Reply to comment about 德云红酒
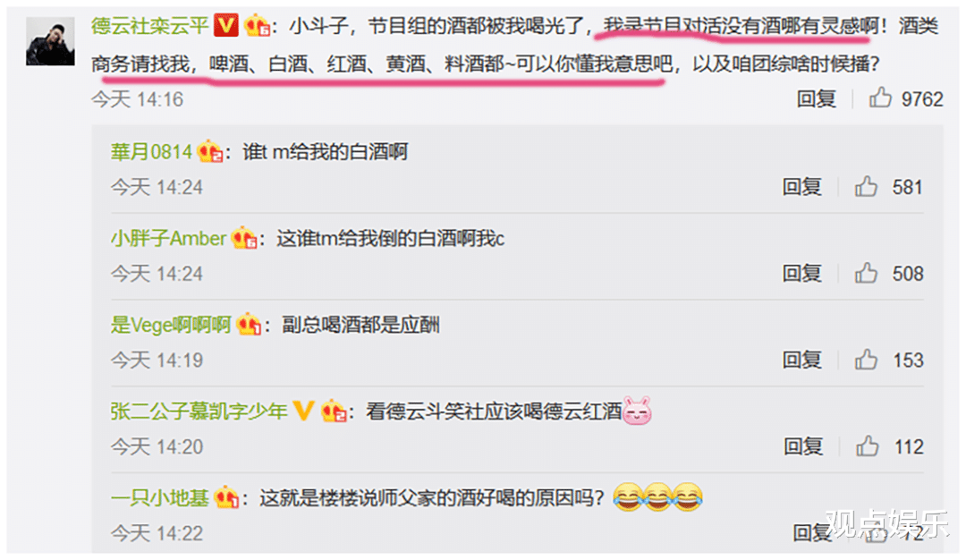This screenshot has width=966, height=560. [x=802, y=446]
